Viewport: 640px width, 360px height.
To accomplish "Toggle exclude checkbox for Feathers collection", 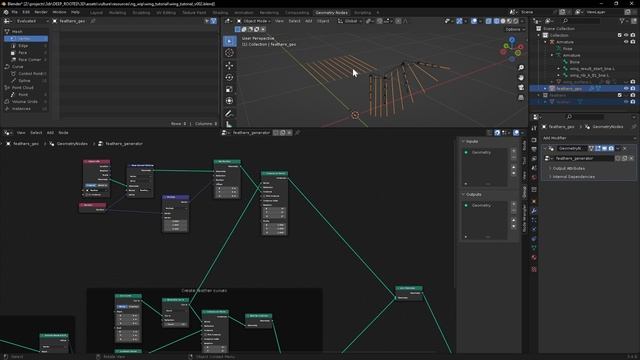I will pos(620,95).
